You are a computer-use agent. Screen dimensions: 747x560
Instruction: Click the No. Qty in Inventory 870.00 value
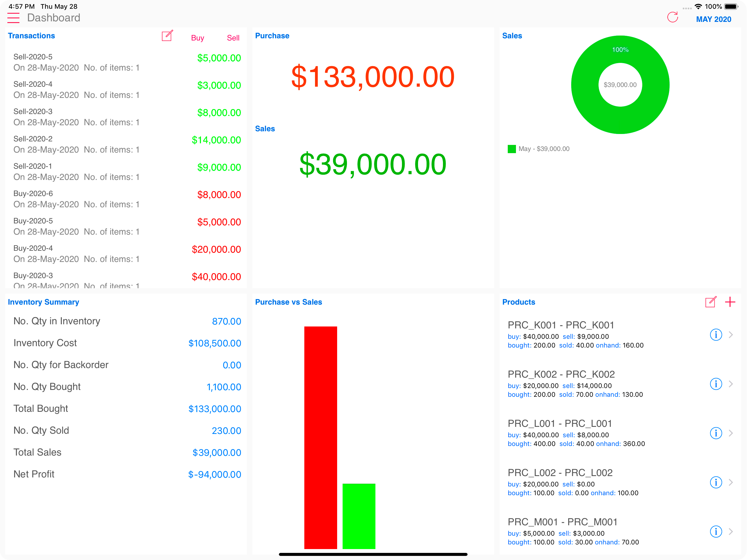227,321
